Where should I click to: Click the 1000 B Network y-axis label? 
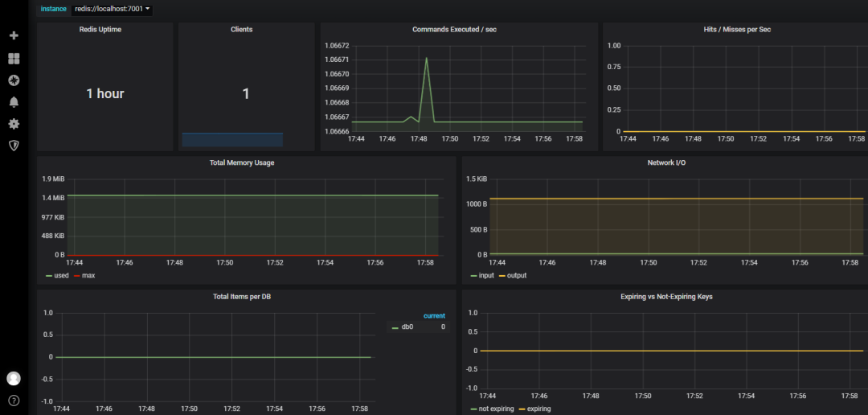(477, 204)
